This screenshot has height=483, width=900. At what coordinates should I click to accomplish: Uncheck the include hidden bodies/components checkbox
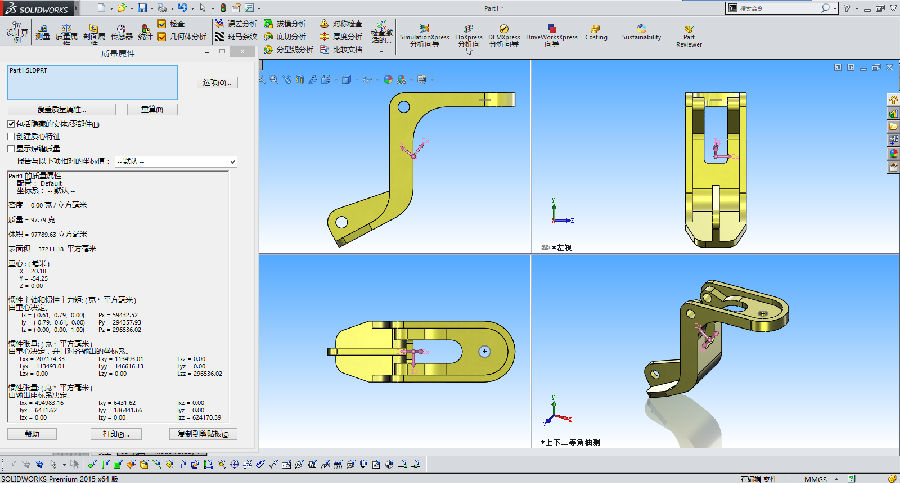pos(11,124)
